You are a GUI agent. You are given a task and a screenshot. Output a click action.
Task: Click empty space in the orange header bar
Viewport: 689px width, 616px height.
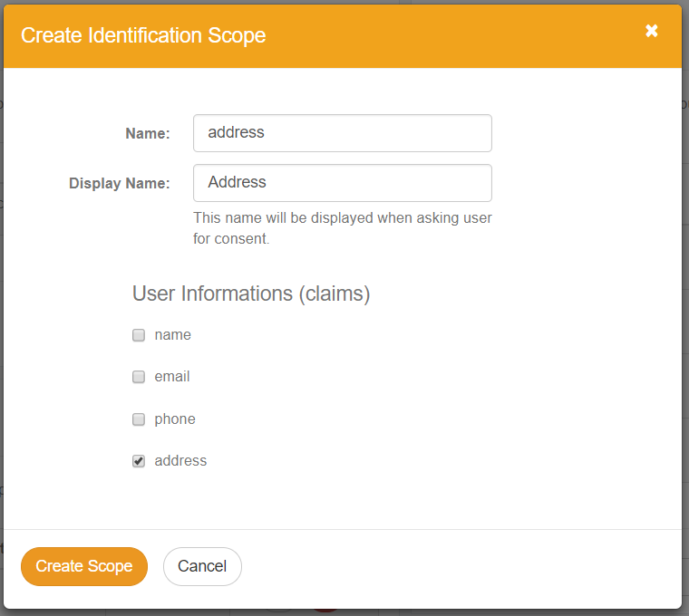453,36
